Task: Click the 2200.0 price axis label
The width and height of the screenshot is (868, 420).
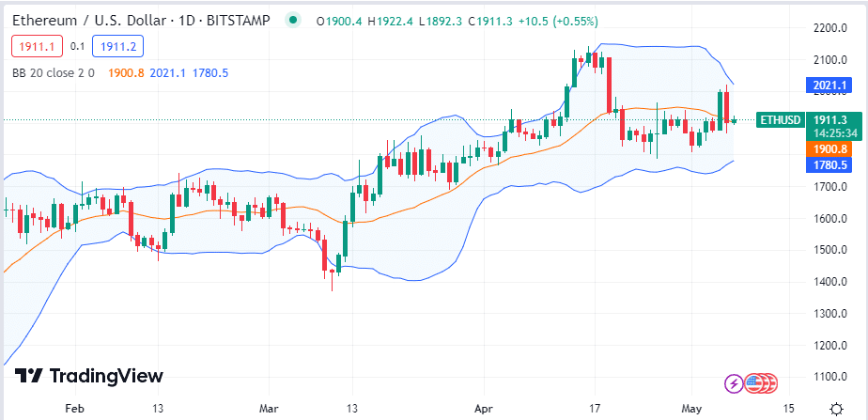Action: [829, 27]
